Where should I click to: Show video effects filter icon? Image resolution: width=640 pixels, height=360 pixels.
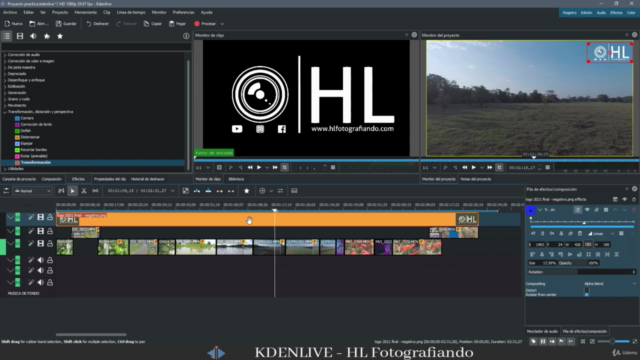click(20, 36)
